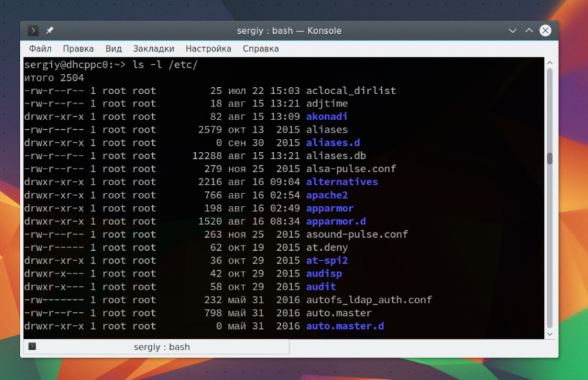Image resolution: width=588 pixels, height=380 pixels.
Task: Click the window title sergiy : bash — Konsole
Action: click(x=289, y=30)
